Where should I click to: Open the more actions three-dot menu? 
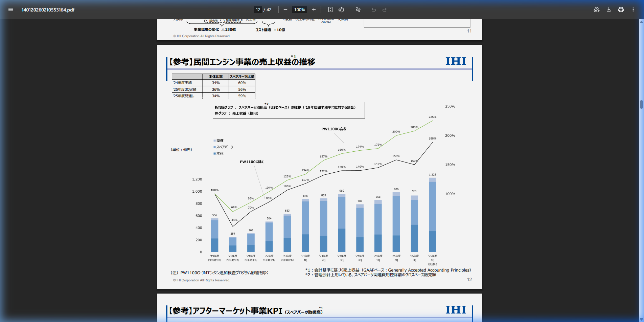tap(633, 9)
